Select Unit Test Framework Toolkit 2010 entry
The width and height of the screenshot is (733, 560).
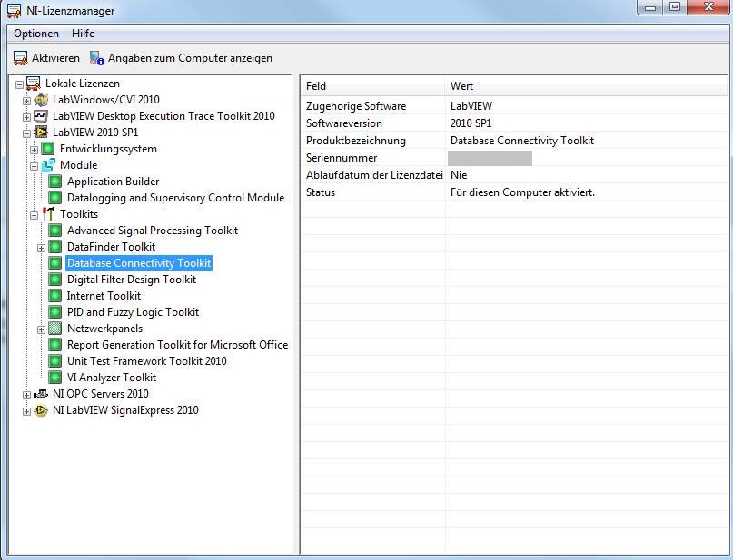(147, 361)
